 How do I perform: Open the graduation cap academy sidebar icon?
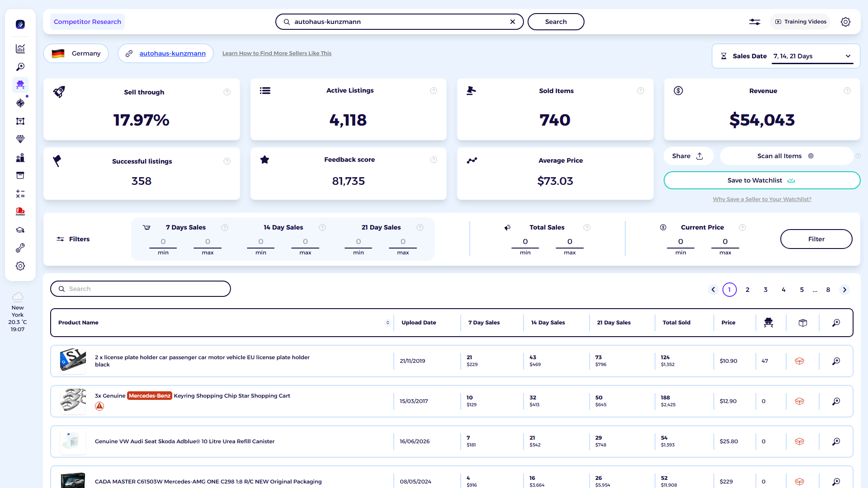click(20, 230)
